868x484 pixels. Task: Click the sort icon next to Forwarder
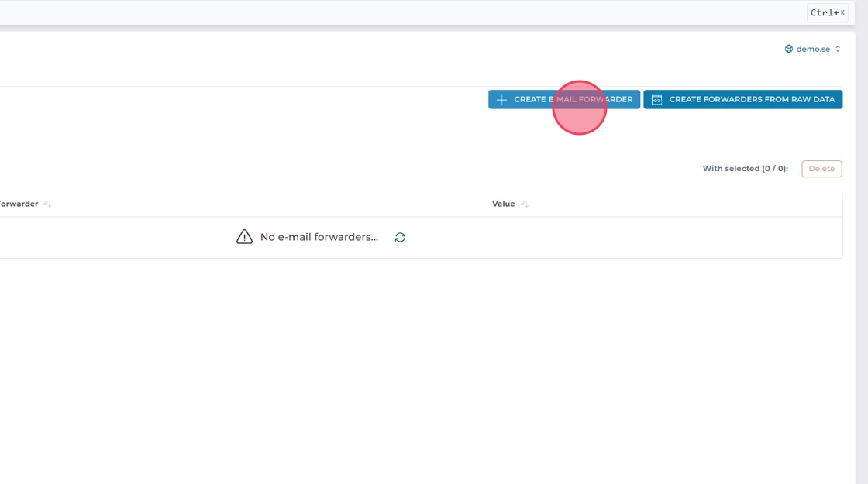(x=47, y=204)
